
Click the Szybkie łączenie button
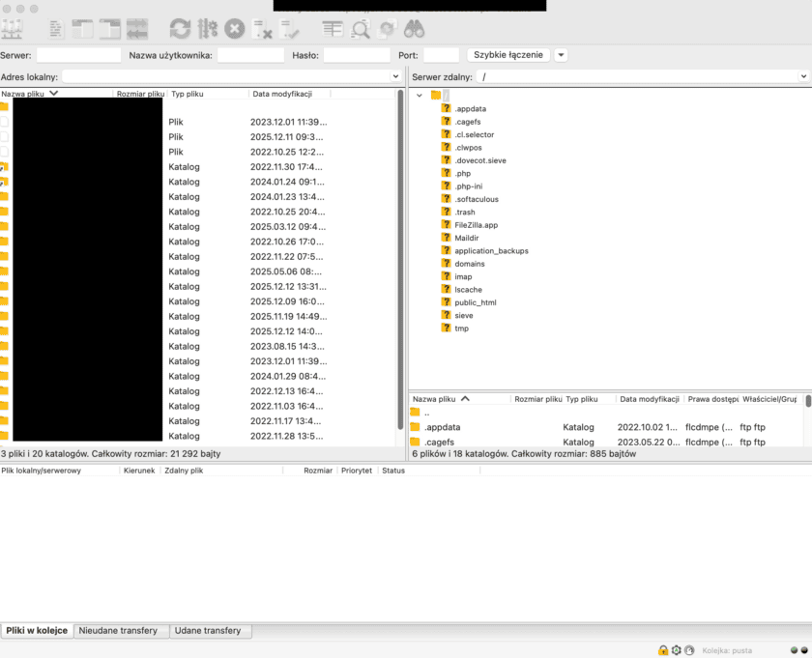tap(508, 55)
